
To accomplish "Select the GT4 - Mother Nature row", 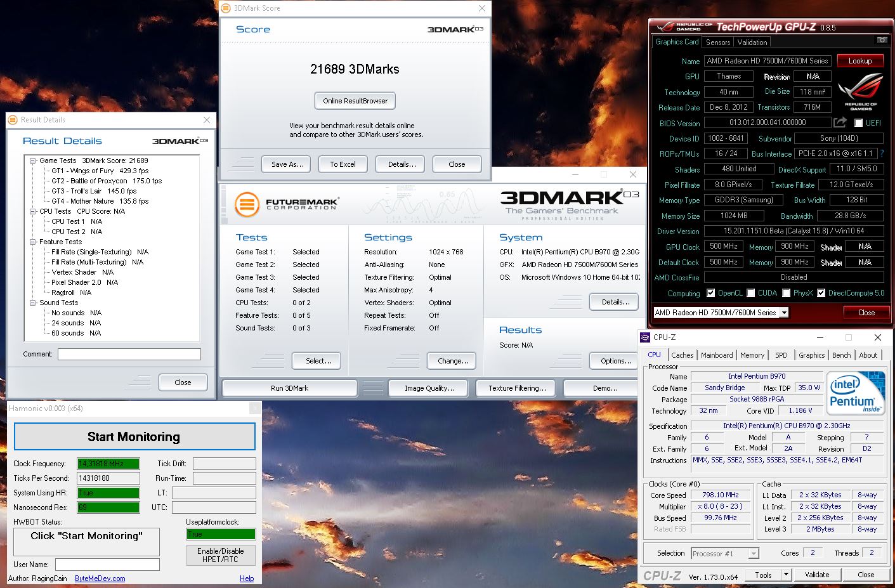I will click(x=100, y=201).
